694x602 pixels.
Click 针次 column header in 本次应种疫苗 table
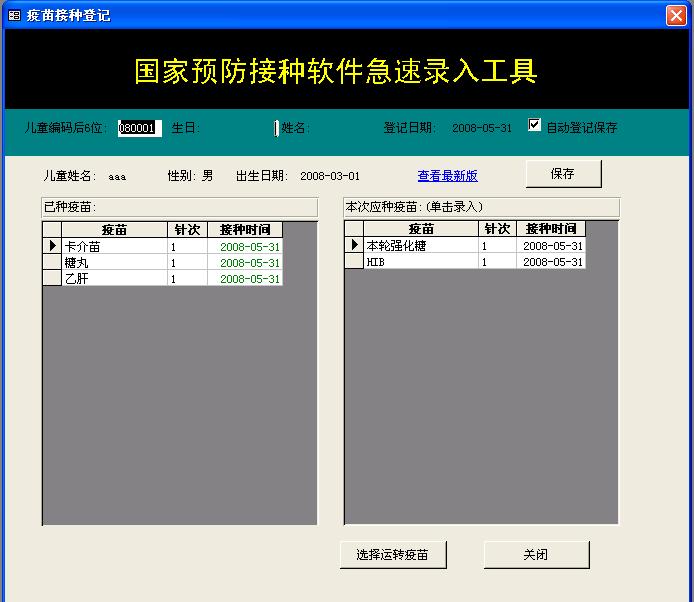(x=497, y=229)
